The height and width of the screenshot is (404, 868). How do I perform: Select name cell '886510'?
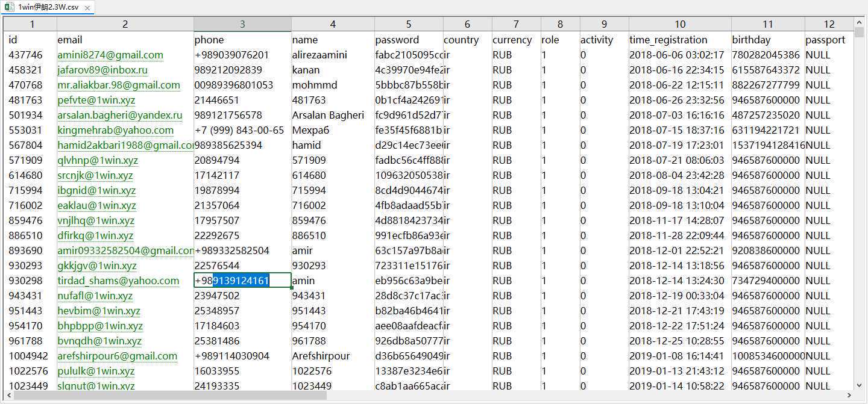tap(333, 235)
